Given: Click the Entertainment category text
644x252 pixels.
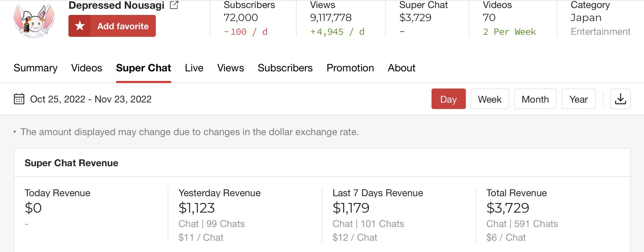Looking at the screenshot, I should pos(600,32).
